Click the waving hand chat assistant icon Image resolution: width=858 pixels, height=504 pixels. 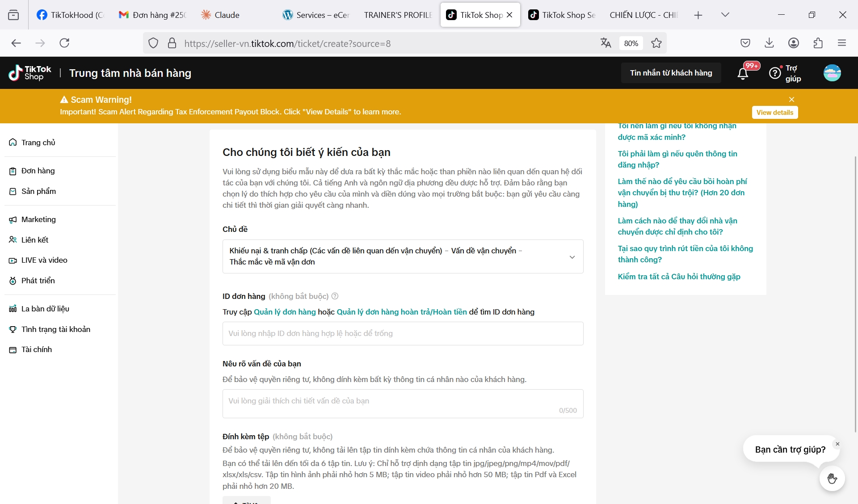coord(832,479)
